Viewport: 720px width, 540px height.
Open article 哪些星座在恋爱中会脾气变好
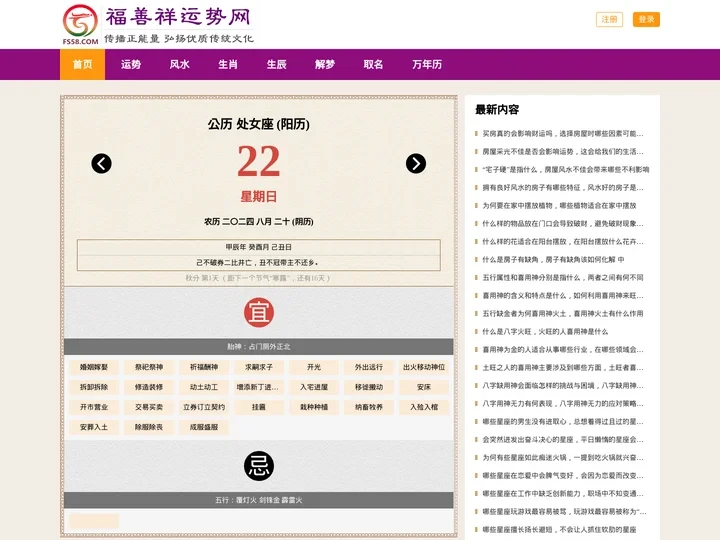tap(563, 476)
